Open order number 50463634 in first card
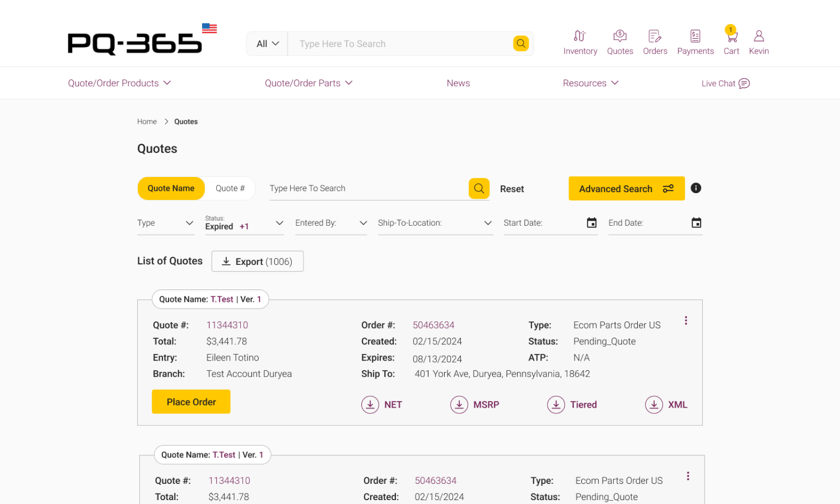840x504 pixels. (433, 325)
